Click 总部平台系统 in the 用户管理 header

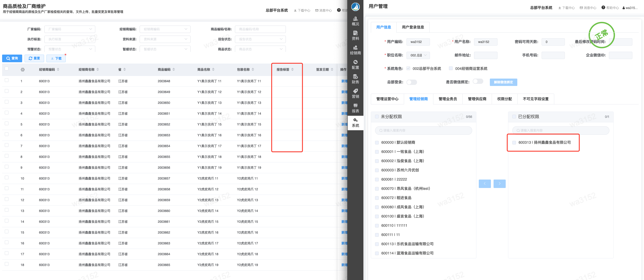tap(541, 8)
